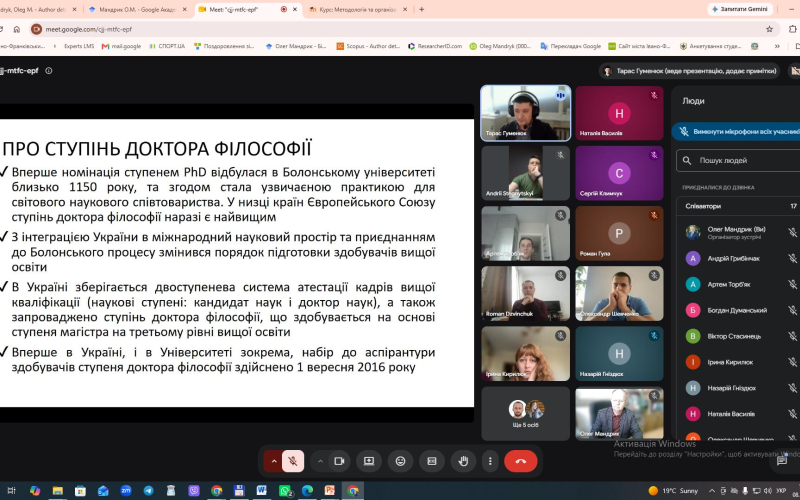Screen dimensions: 800x500
Task: Open Chrome extensions puzzle icon
Action: [793, 29]
